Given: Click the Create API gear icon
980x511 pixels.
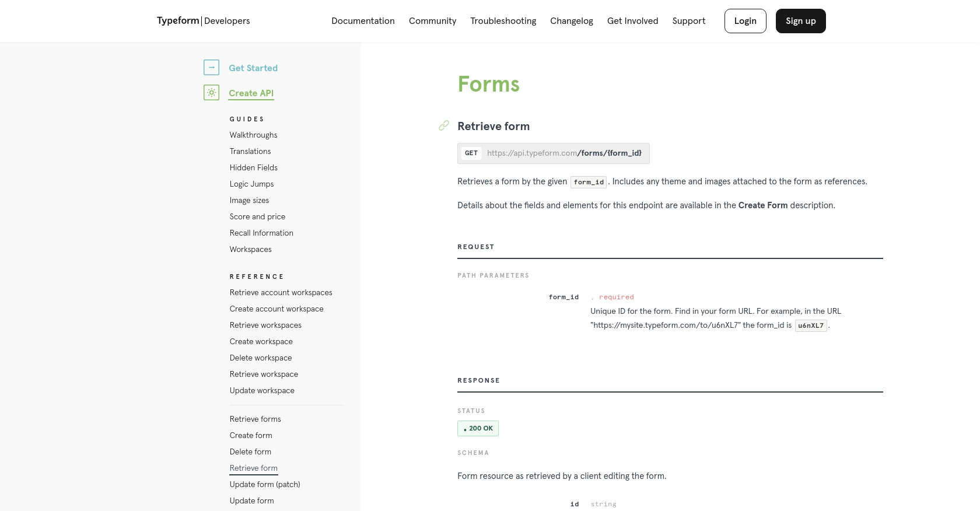Looking at the screenshot, I should (211, 93).
